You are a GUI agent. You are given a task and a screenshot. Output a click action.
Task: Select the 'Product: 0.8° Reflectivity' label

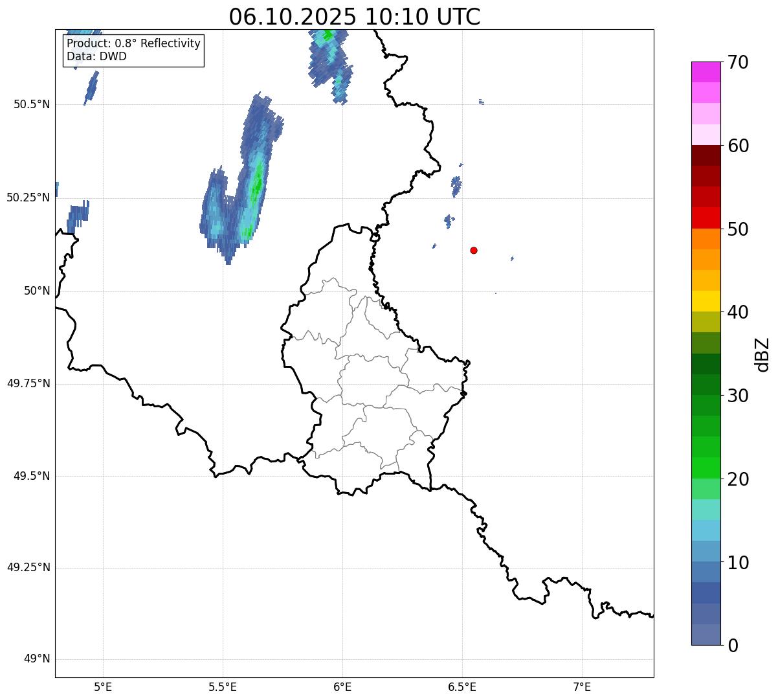coord(134,43)
